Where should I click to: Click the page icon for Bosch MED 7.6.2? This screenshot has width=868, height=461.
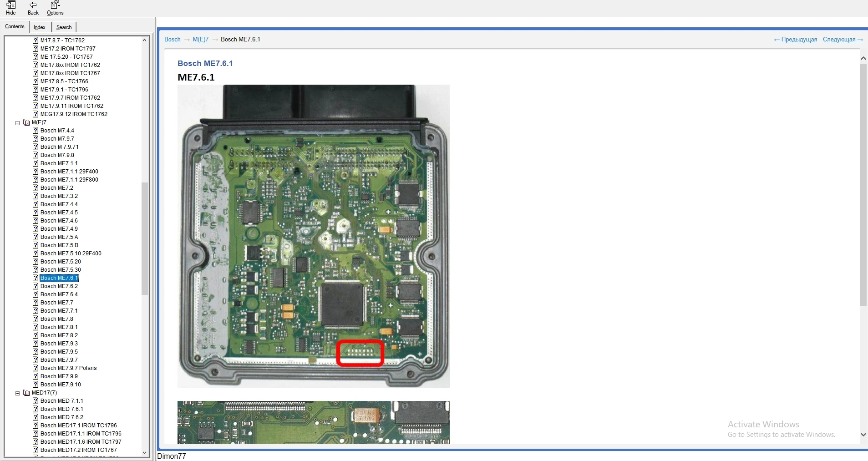36,417
